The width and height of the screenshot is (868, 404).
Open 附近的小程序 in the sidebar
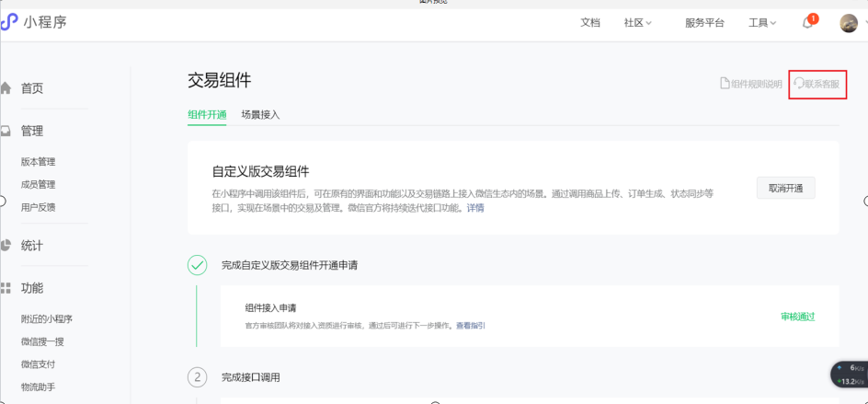coord(47,319)
